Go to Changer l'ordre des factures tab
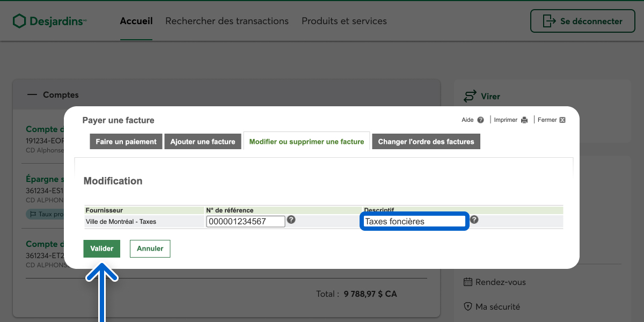Viewport: 644px width, 322px height. [426, 142]
